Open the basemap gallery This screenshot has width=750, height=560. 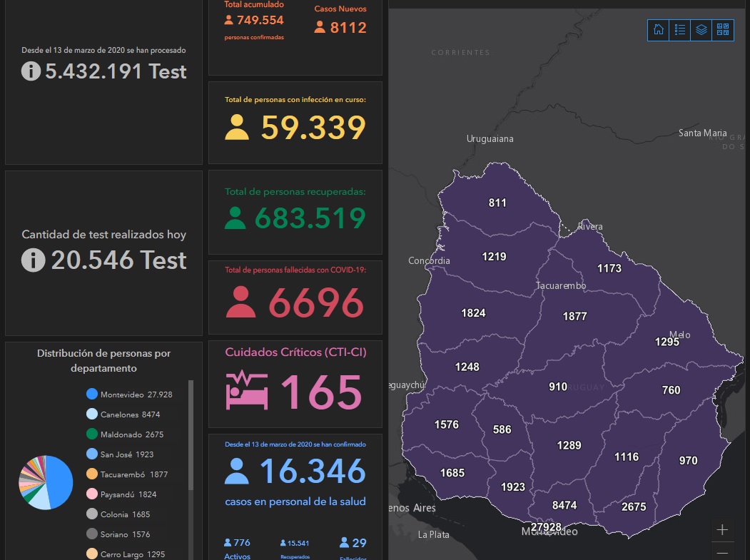(x=723, y=30)
